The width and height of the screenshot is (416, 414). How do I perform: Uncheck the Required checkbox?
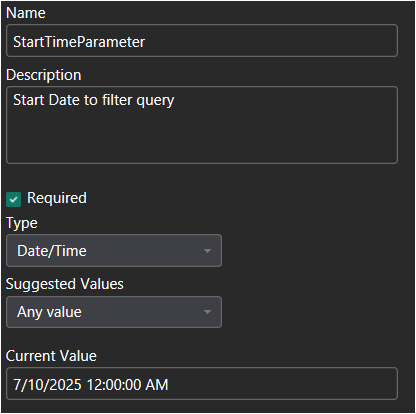[13, 199]
